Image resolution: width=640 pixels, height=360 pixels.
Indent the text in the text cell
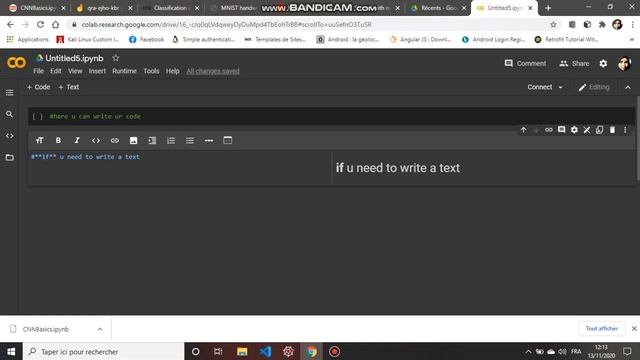click(x=152, y=140)
